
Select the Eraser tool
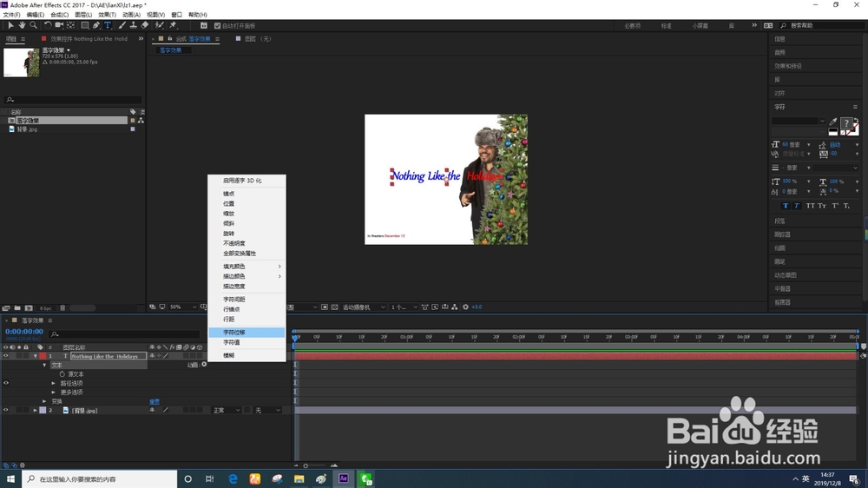[x=145, y=25]
